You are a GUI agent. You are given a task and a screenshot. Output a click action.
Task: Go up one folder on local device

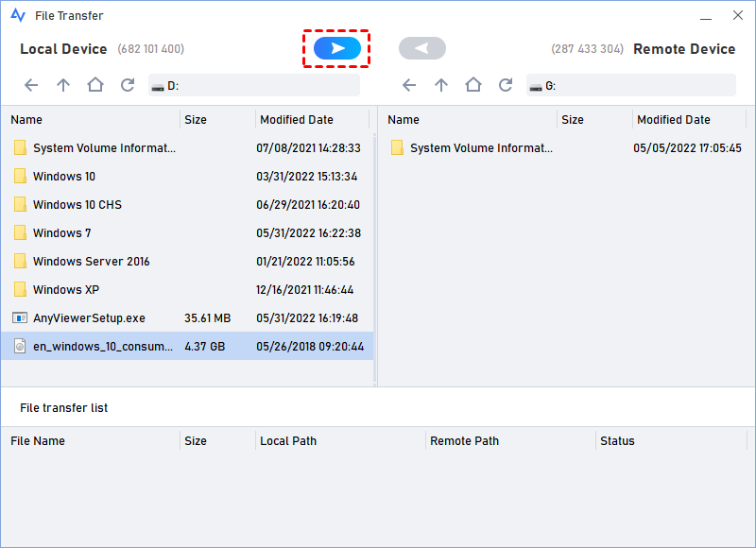[63, 84]
